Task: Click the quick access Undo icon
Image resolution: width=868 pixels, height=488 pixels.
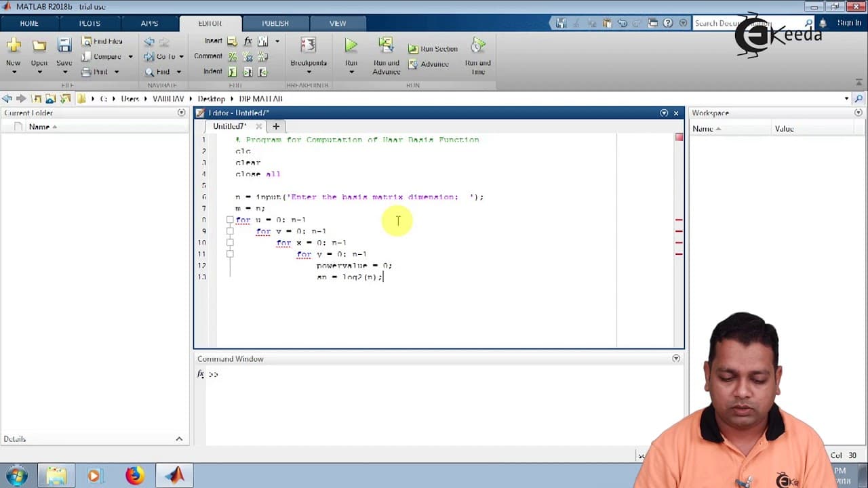Action: 623,23
